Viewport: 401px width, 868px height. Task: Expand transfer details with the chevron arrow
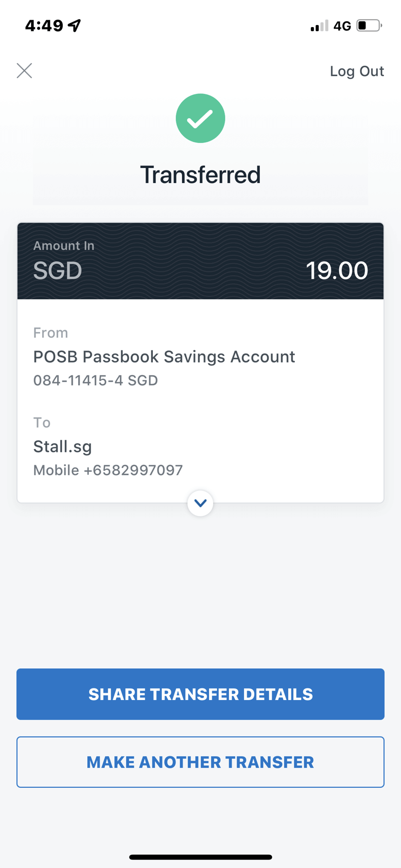tap(200, 503)
